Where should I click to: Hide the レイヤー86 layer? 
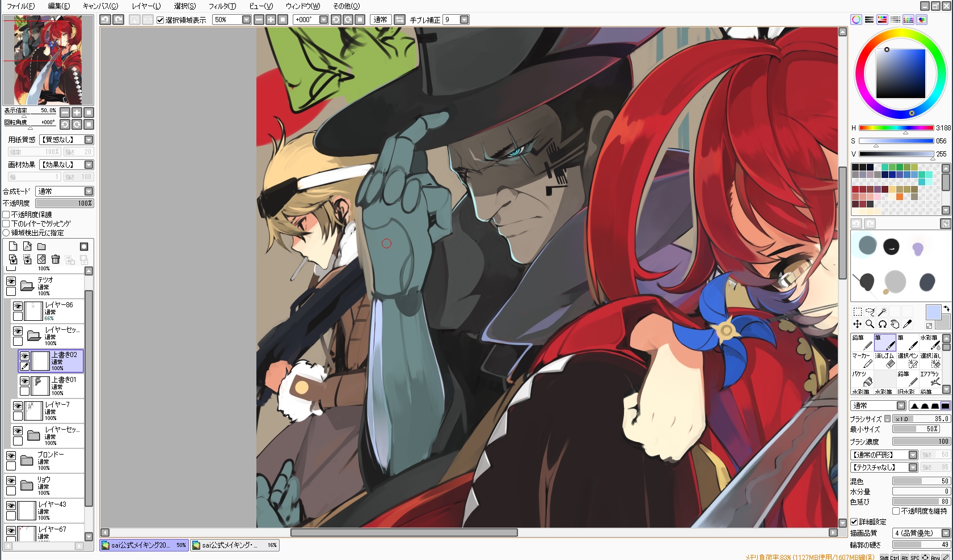(18, 306)
